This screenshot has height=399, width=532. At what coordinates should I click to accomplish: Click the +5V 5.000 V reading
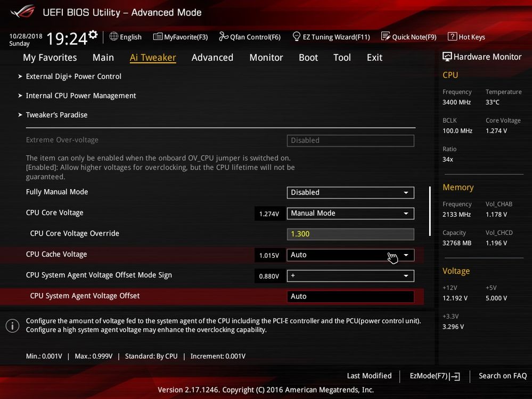(x=496, y=298)
